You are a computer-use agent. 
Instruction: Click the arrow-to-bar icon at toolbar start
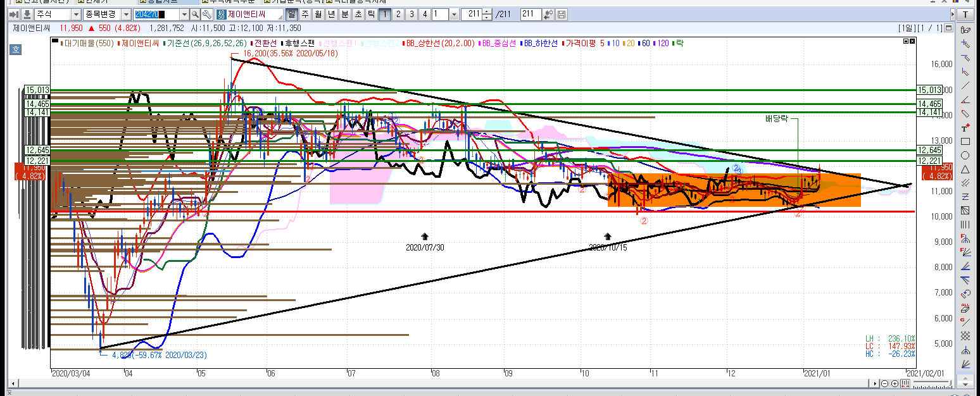click(x=14, y=14)
